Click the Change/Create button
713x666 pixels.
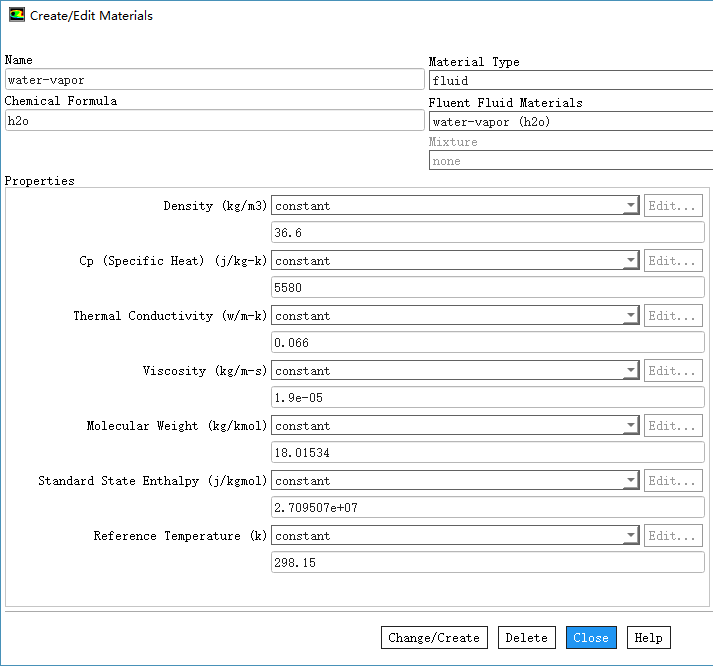[433, 638]
